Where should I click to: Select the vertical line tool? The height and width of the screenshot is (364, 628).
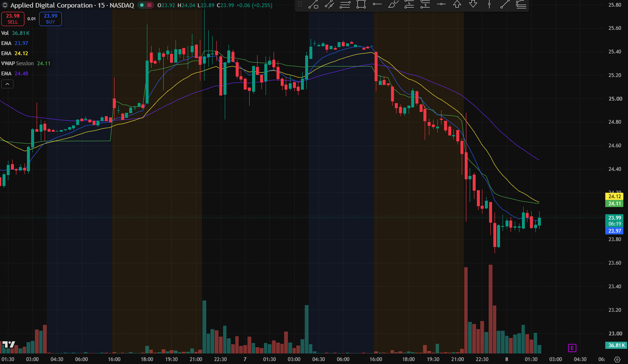[489, 5]
